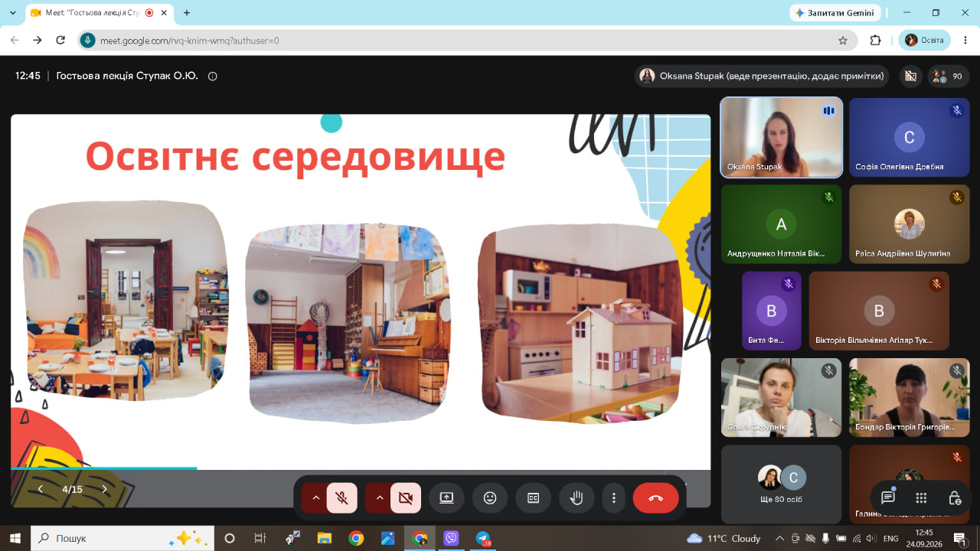The image size is (980, 551).
Task: Open Viber from the taskbar
Action: tap(451, 539)
